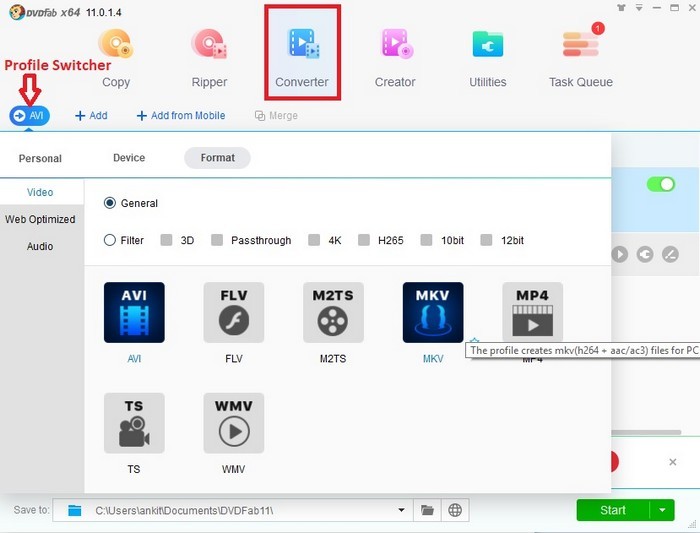Expand the Save to path dropdown
Viewport: 700px width, 533px height.
click(401, 510)
